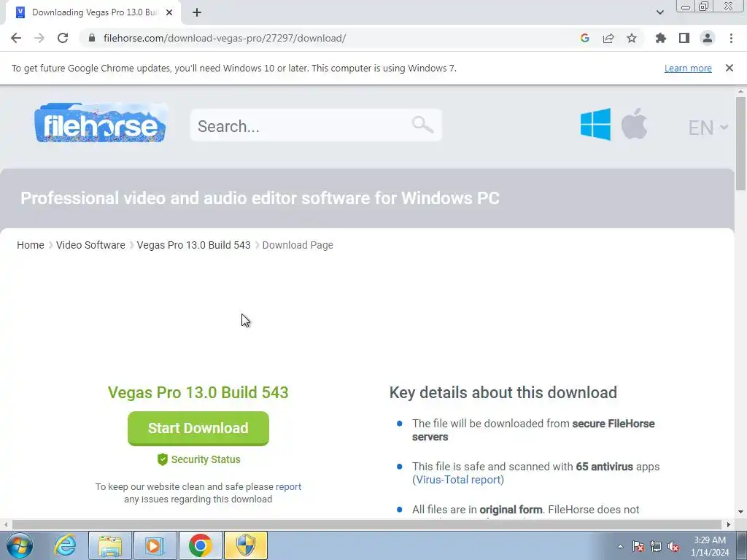747x560 pixels.
Task: Bookmark this page with the star icon
Action: [x=632, y=38]
